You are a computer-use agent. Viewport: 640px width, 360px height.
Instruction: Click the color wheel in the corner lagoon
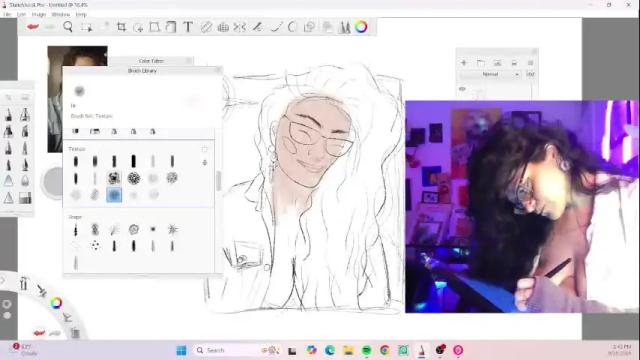pyautogui.click(x=56, y=302)
